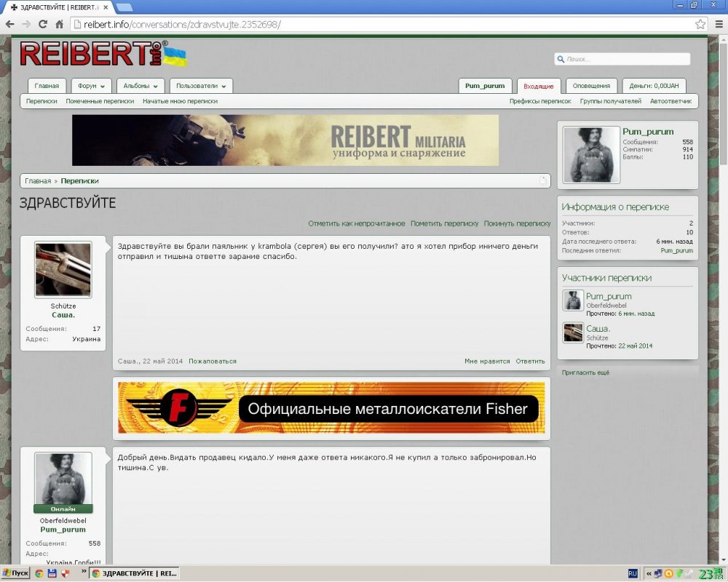
Task: Click Саша's small avatar in participants list
Action: click(573, 332)
